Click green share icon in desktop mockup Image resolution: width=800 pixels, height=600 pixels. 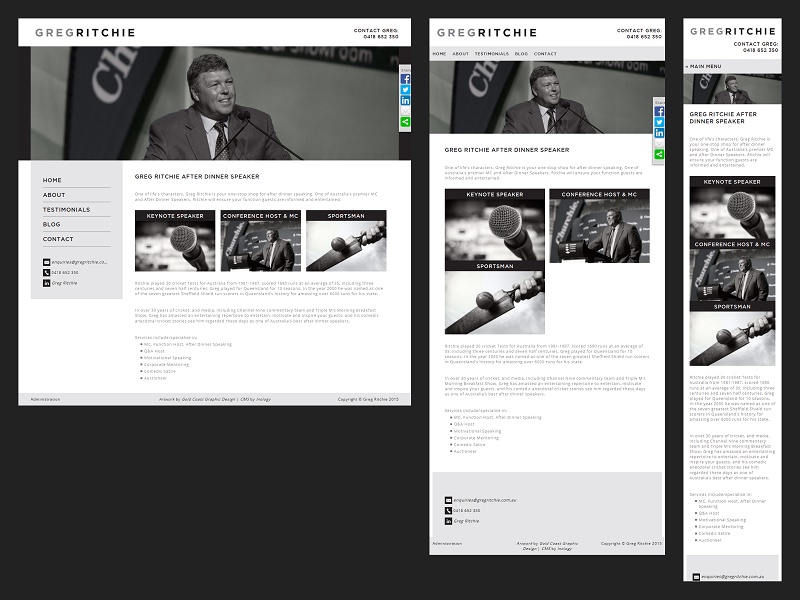point(406,122)
